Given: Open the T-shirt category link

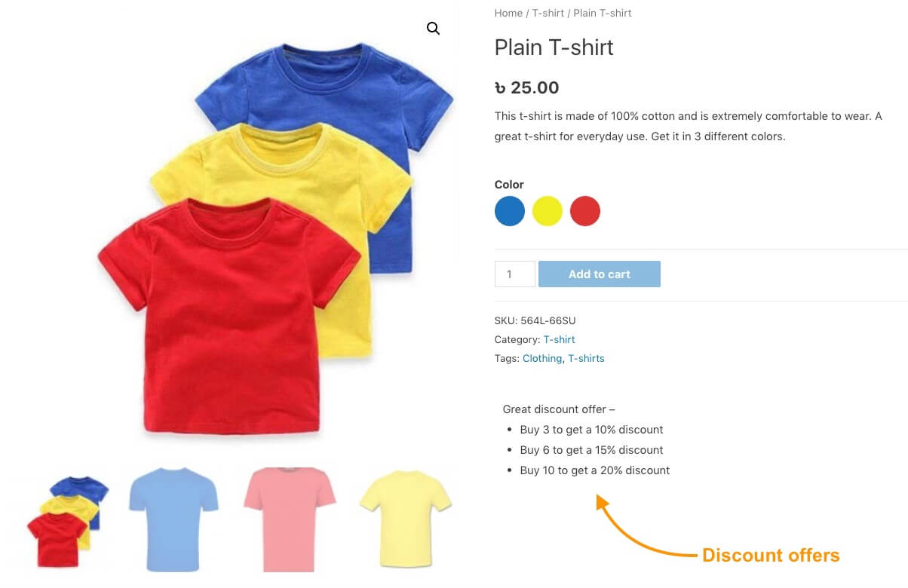Looking at the screenshot, I should (x=559, y=340).
